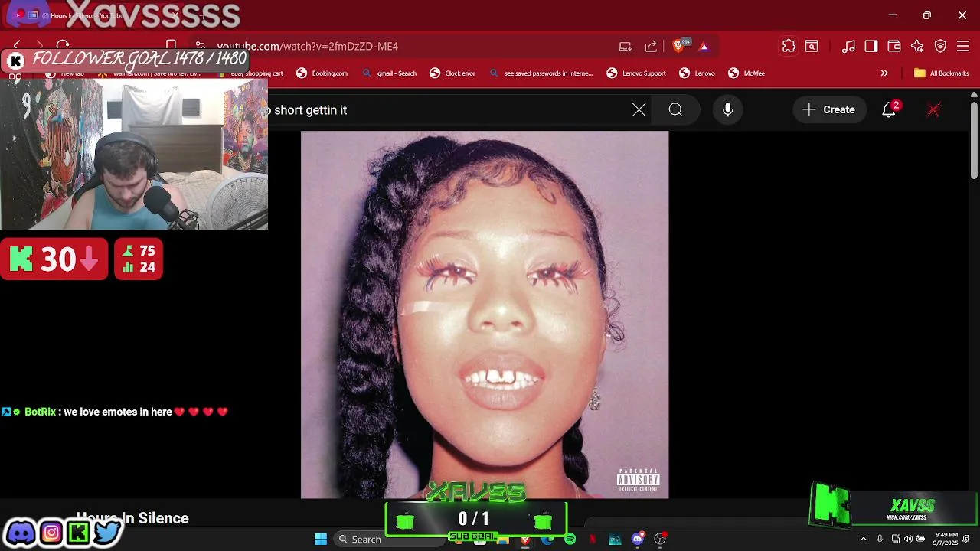Viewport: 980px width, 551px height.
Task: Open the saved passwords bookmark
Action: coord(541,73)
